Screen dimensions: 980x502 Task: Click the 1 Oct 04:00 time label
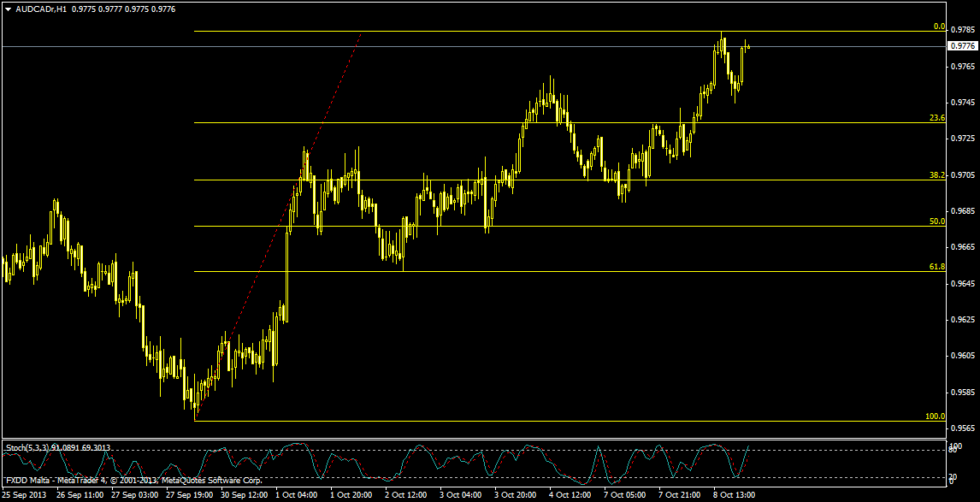coord(298,495)
